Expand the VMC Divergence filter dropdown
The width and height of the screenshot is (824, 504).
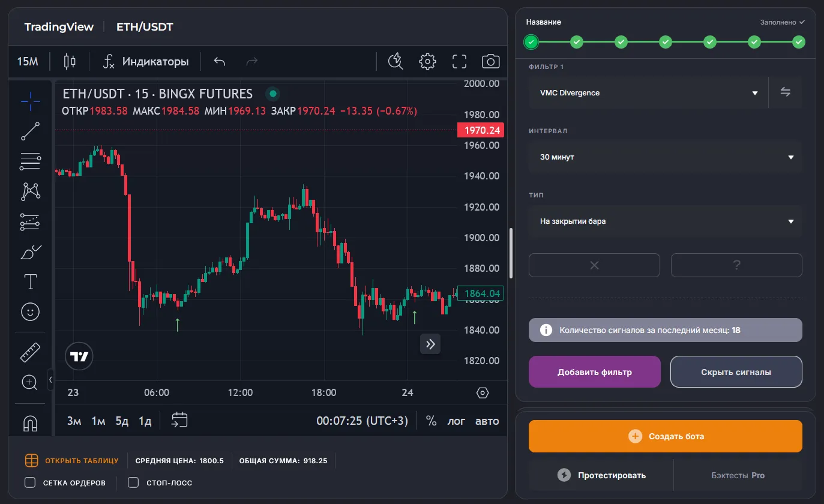648,93
